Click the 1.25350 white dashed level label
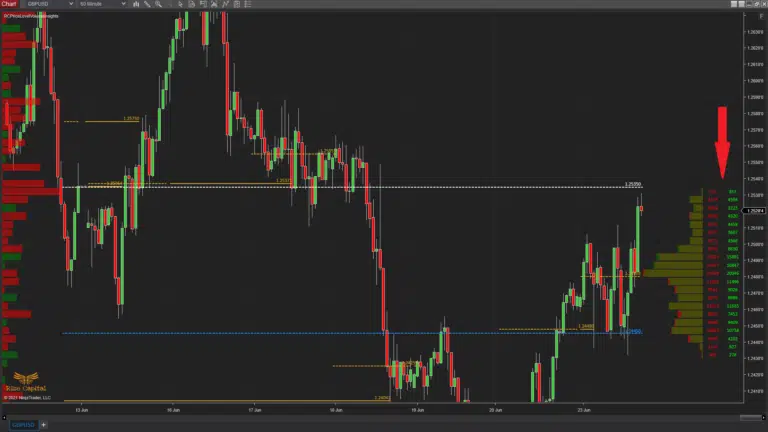Viewport: 768px width, 432px height. coord(633,184)
